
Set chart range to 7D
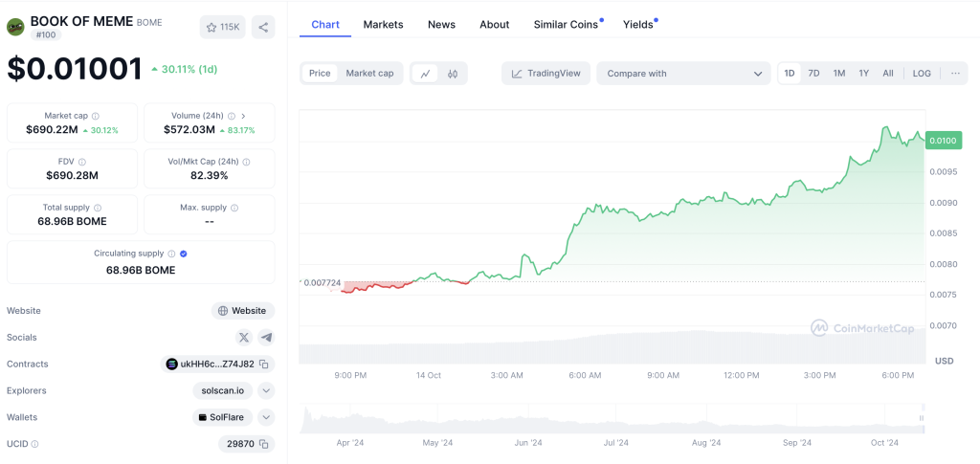point(813,74)
